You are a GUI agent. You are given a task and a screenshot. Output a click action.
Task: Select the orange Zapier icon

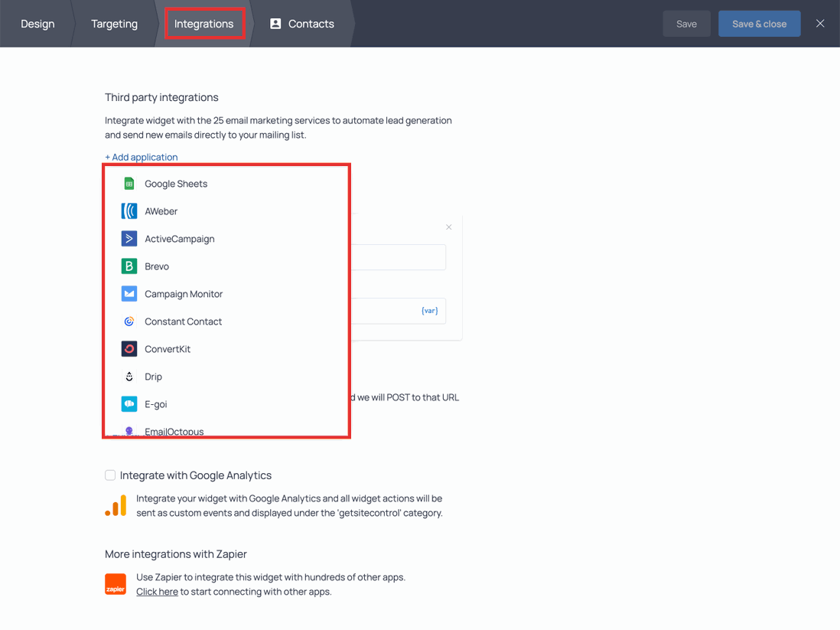(116, 583)
